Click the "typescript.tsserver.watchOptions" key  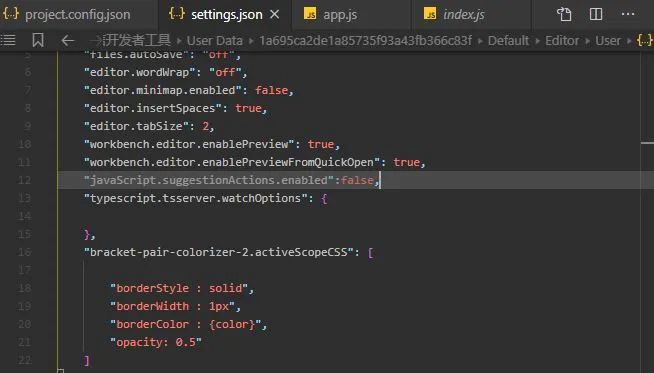coord(196,198)
